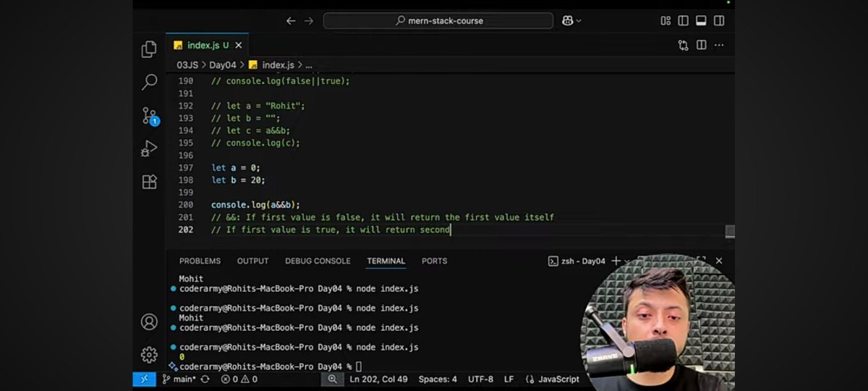
Task: Go forward with the right arrow
Action: tap(309, 21)
